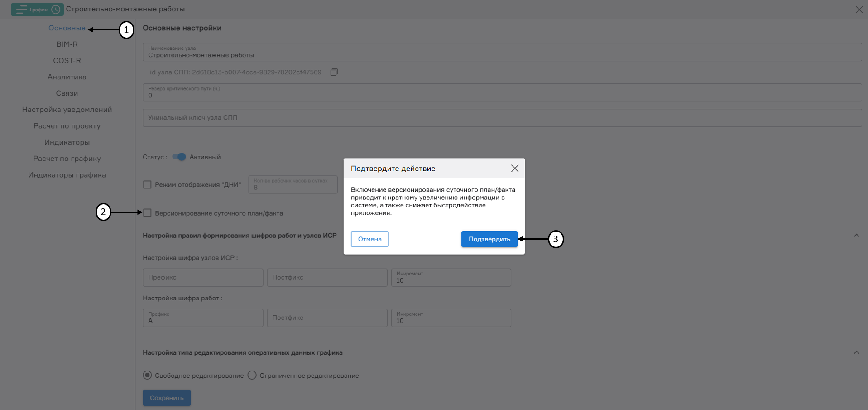The height and width of the screenshot is (410, 868).
Task: Click the hamburger menu icon next to График
Action: coord(21,9)
